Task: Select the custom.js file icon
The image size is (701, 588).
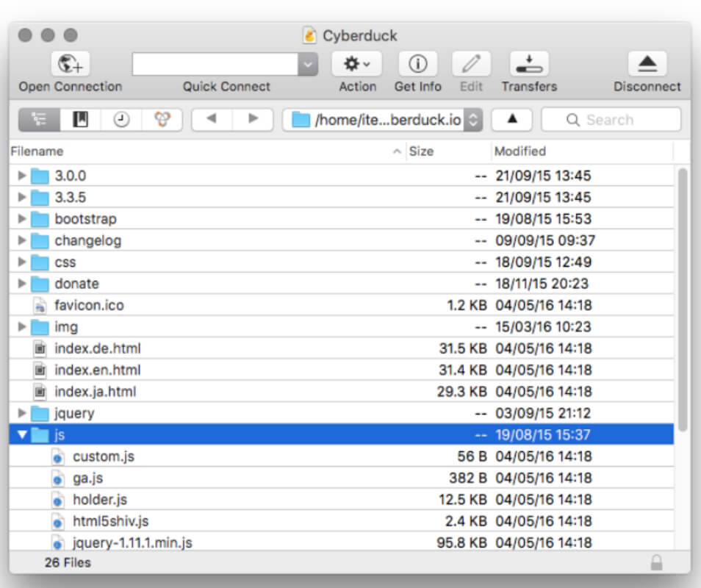Action: point(57,456)
